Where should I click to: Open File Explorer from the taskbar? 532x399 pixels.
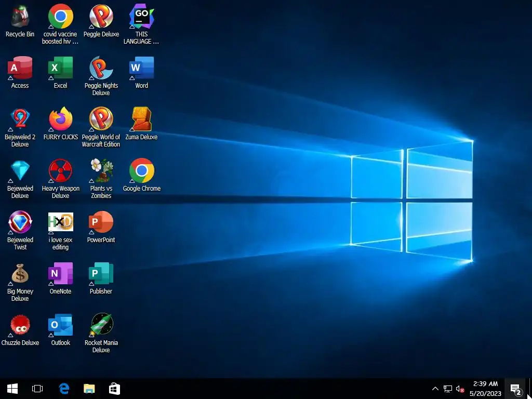(89, 389)
